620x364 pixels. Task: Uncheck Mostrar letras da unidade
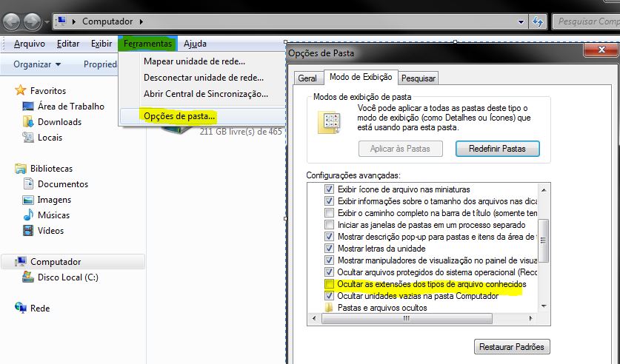(x=330, y=249)
